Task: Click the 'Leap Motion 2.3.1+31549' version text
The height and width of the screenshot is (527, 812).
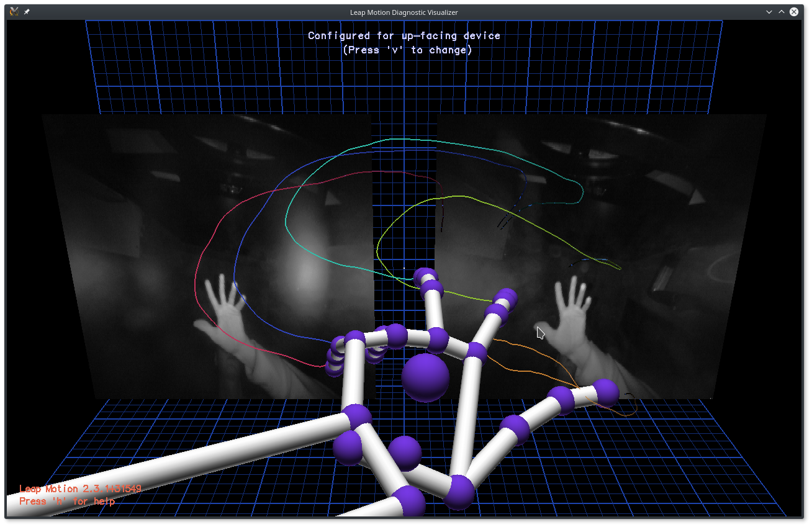Action: (80, 489)
